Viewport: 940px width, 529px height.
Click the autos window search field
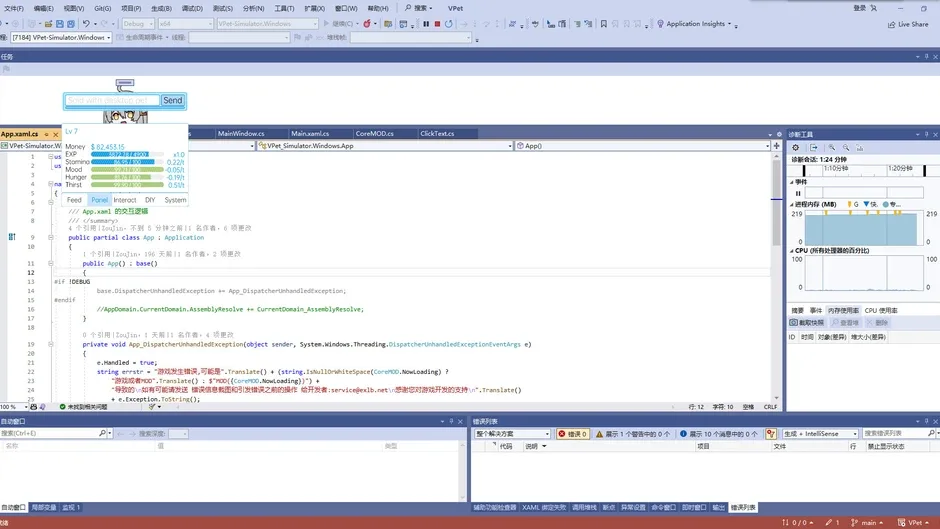pyautogui.click(x=53, y=434)
